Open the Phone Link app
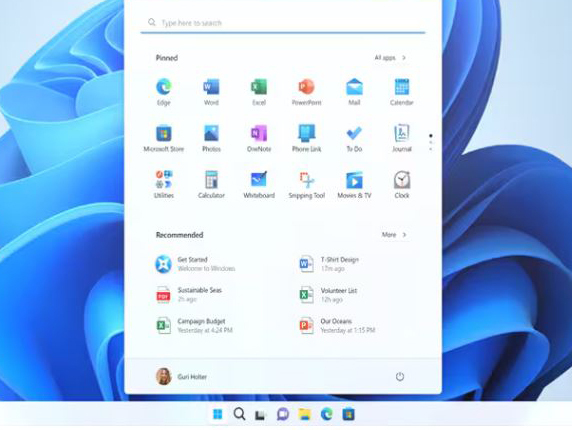The height and width of the screenshot is (430, 572). pos(306,138)
